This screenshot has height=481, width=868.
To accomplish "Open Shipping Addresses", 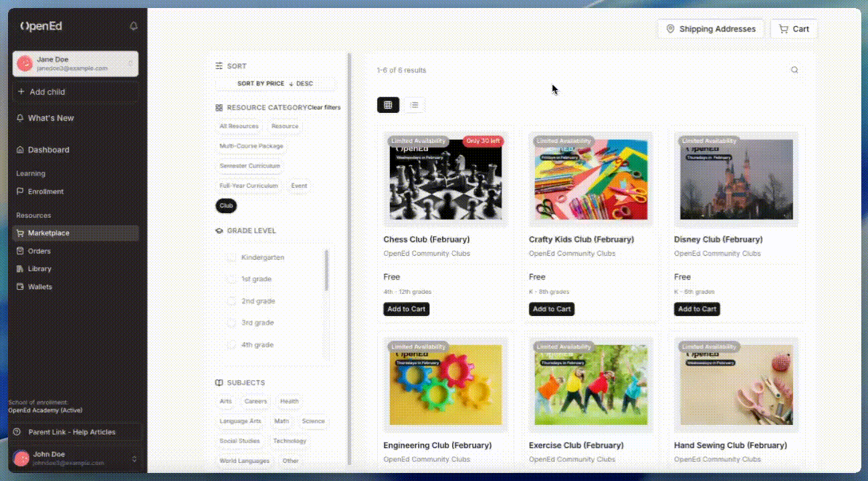I will pos(710,29).
